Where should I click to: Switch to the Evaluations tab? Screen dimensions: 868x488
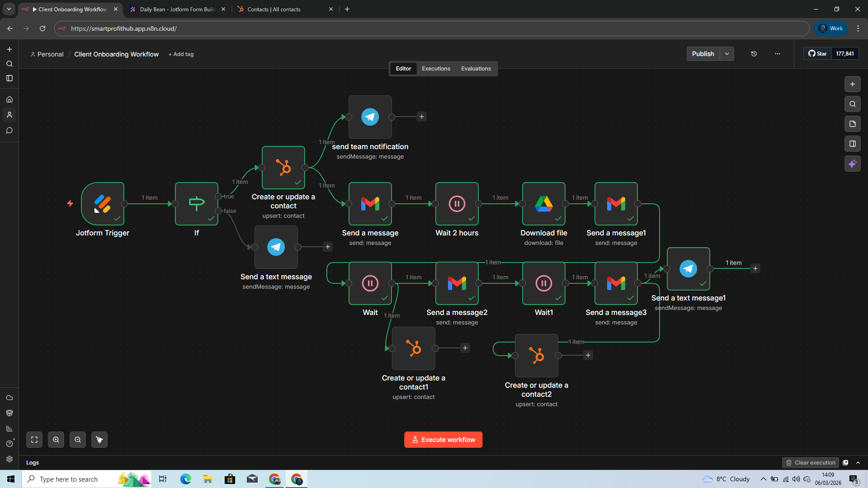click(476, 69)
